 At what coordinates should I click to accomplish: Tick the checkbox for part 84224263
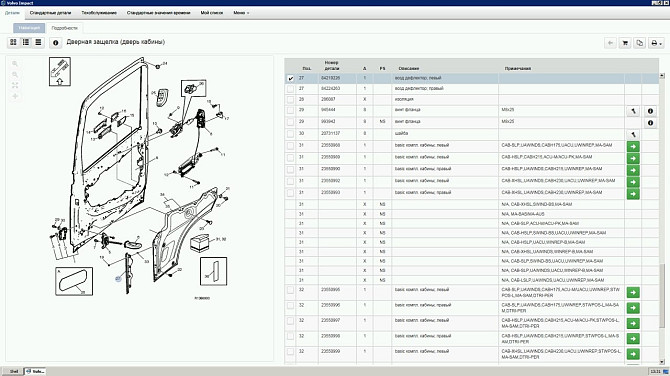(x=291, y=89)
